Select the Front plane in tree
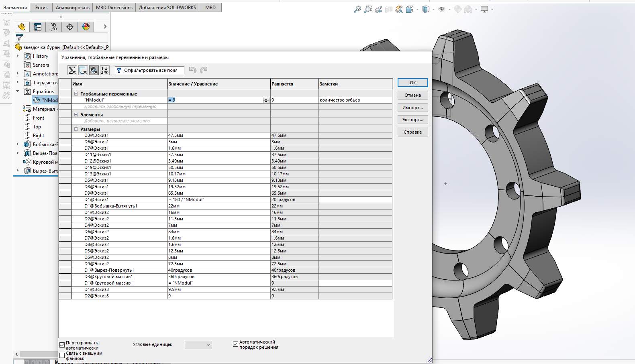The image size is (635, 364). point(35,118)
